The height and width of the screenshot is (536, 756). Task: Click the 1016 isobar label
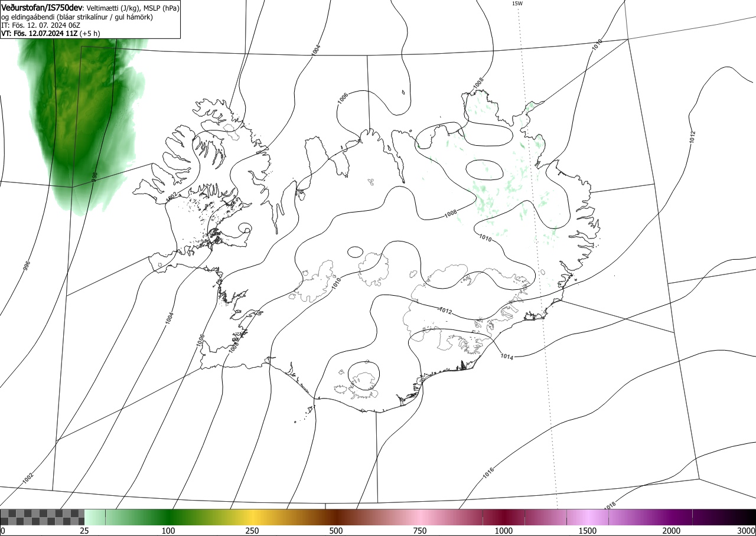488,473
